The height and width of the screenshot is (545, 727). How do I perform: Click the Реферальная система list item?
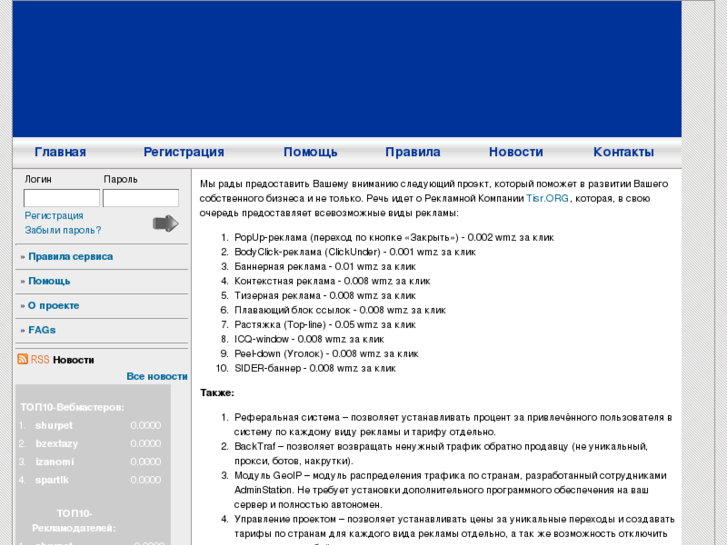(x=453, y=424)
